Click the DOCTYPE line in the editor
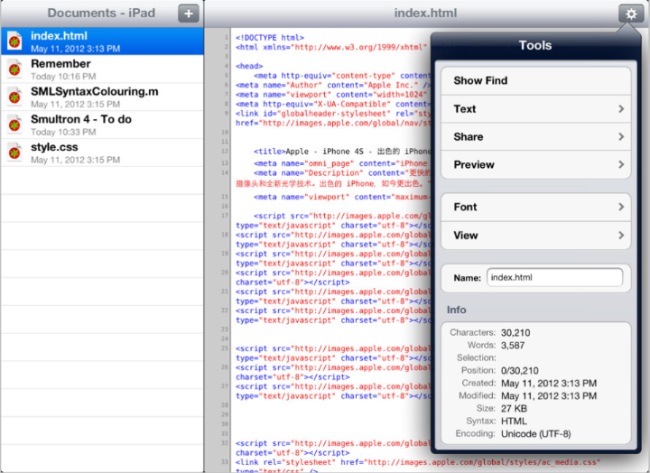The height and width of the screenshot is (473, 650). click(x=268, y=36)
